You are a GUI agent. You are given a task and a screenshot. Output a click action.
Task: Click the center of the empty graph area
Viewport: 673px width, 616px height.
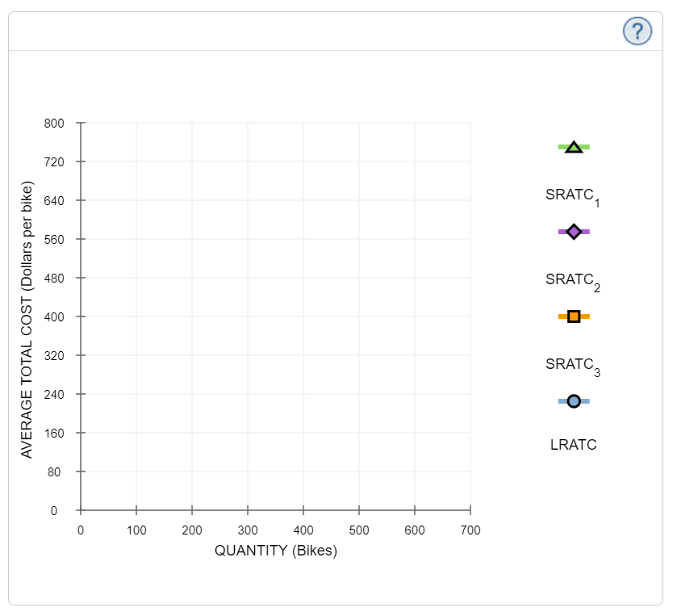(274, 316)
